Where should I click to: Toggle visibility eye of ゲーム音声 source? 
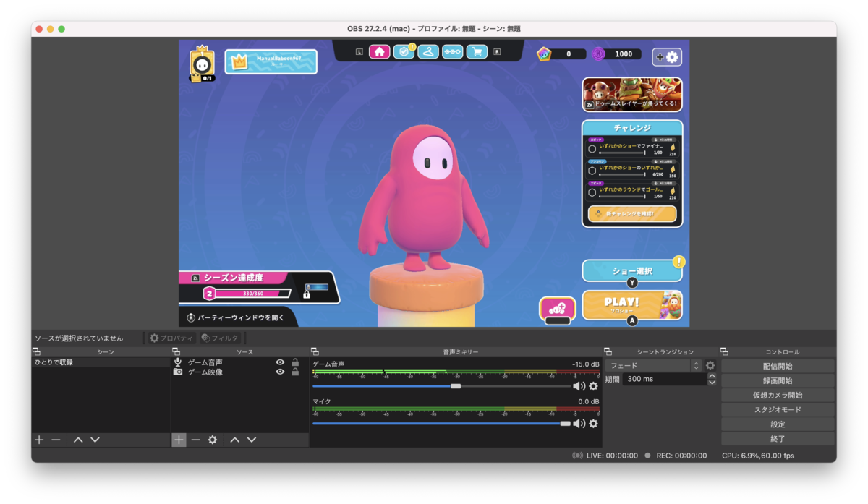(280, 362)
